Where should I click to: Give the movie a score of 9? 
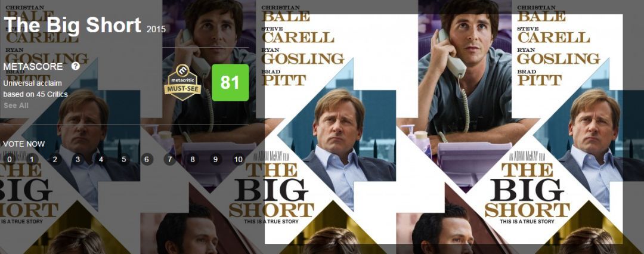tap(216, 159)
